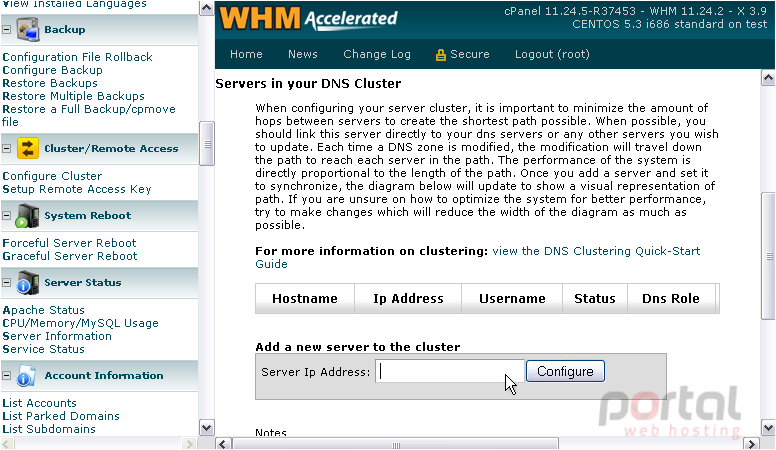Collapse the System Reboot section
Image resolution: width=776 pixels, height=450 pixels.
click(6, 215)
